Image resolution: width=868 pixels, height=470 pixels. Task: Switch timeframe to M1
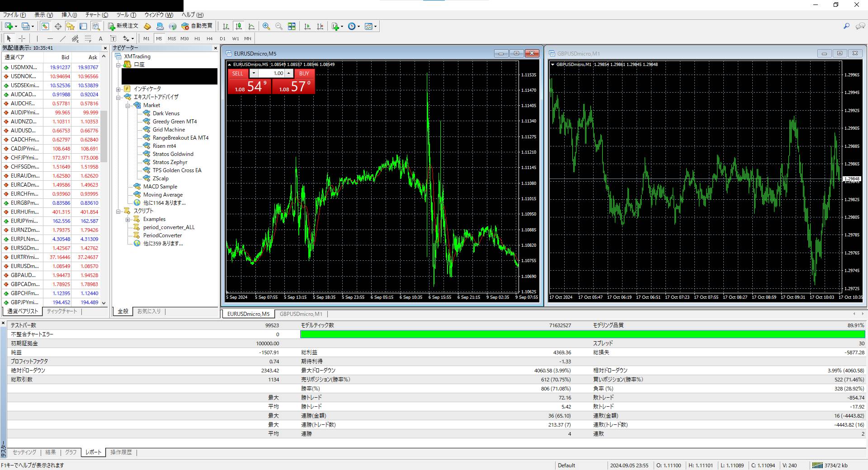point(146,38)
